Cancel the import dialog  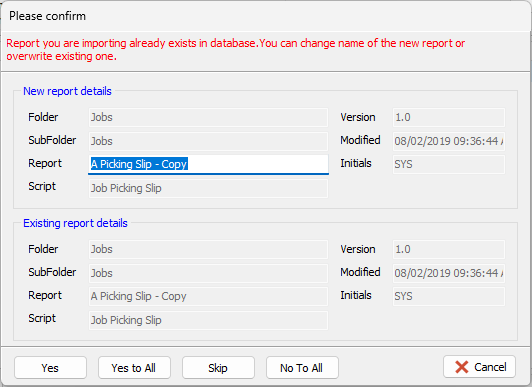(x=479, y=367)
